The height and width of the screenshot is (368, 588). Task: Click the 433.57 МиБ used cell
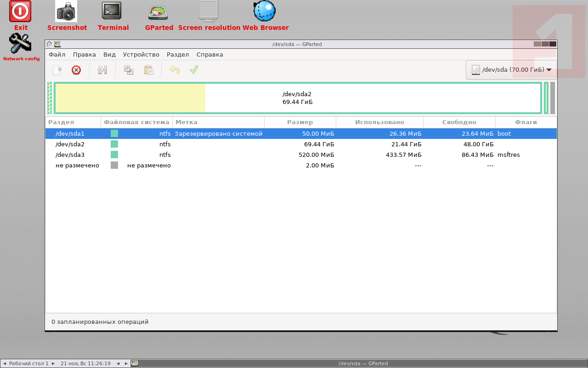click(x=403, y=155)
